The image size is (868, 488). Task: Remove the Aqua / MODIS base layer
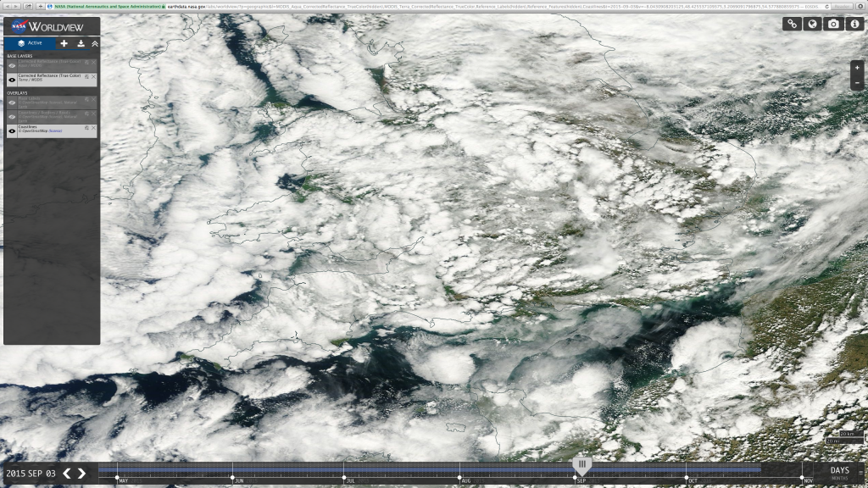click(93, 63)
